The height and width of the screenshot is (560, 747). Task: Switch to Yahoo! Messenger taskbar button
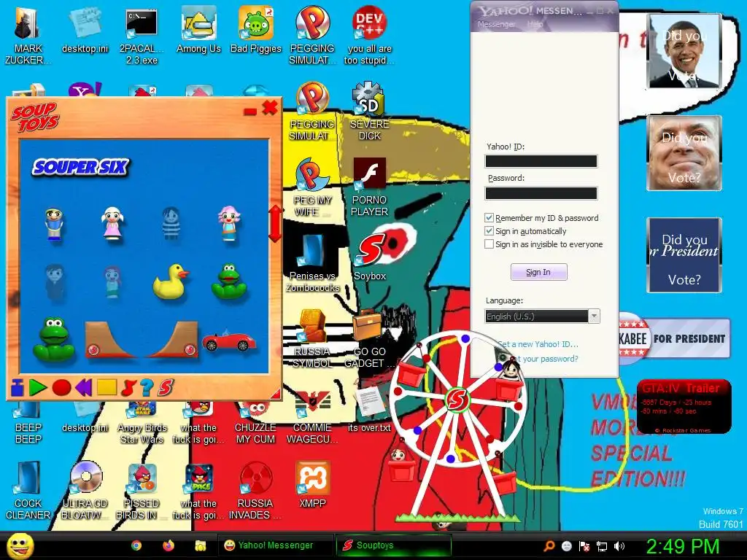276,545
